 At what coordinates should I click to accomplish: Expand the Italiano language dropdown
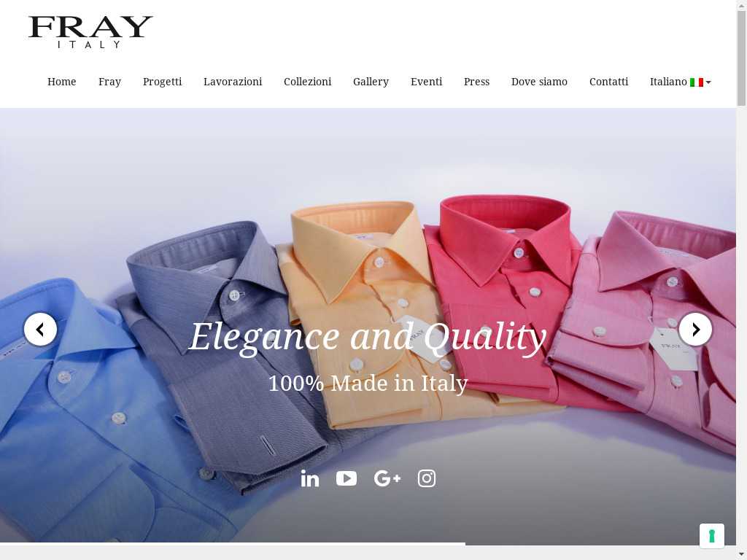point(681,82)
